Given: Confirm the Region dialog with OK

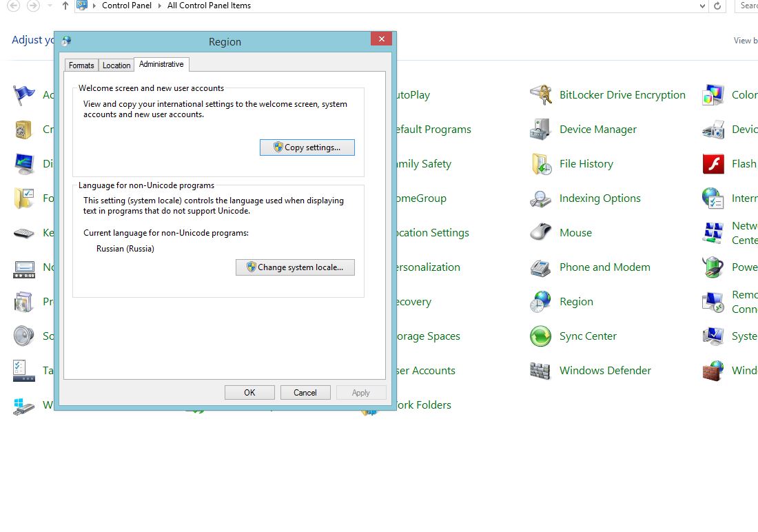Looking at the screenshot, I should [x=249, y=392].
